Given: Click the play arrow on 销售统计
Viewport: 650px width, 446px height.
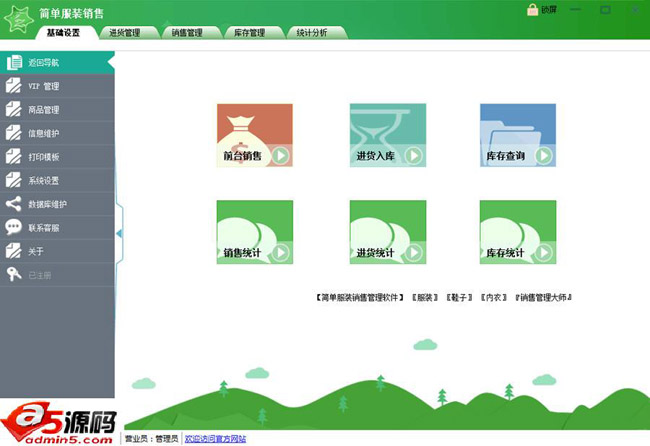Looking at the screenshot, I should point(281,252).
